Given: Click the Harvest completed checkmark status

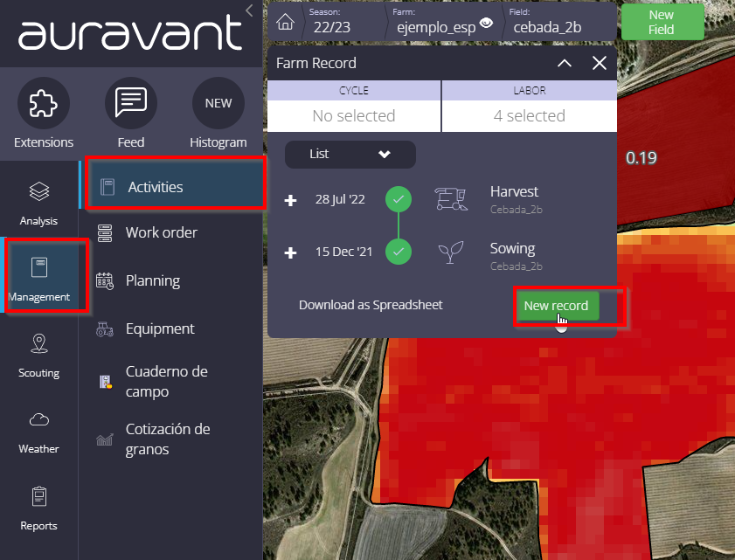Looking at the screenshot, I should pos(399,199).
